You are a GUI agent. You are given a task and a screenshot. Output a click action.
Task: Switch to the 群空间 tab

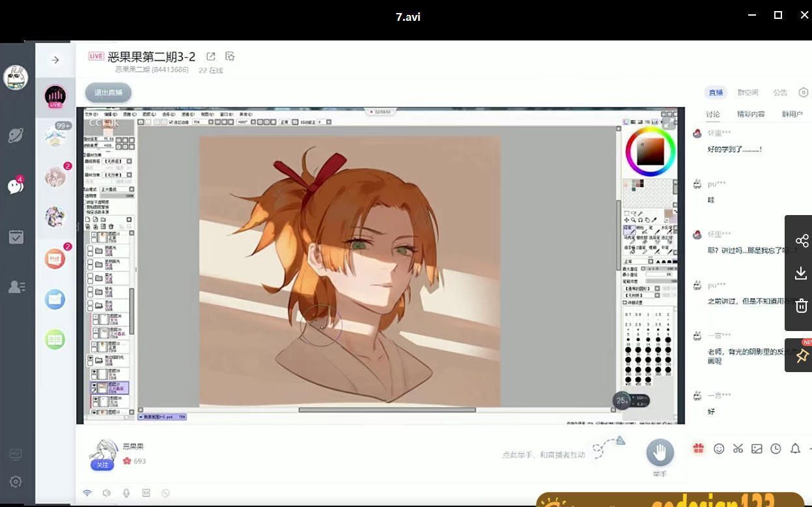748,93
